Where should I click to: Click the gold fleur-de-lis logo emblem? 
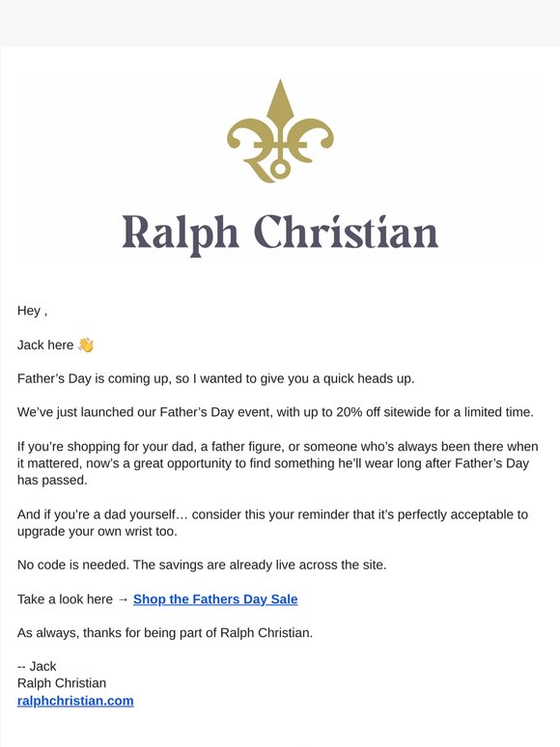point(280,131)
